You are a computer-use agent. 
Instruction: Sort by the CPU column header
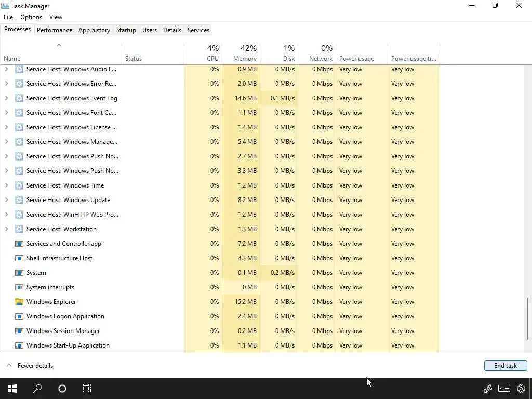click(203, 54)
